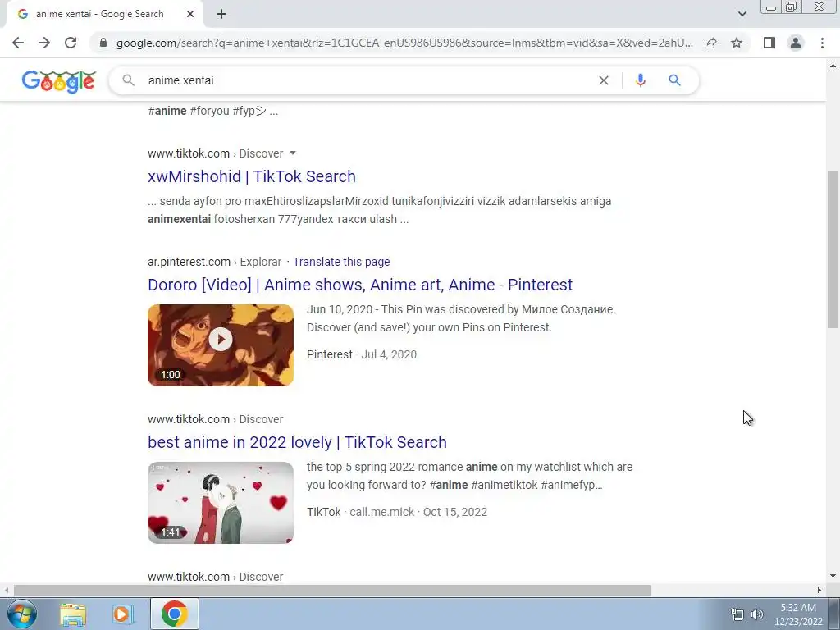Open Chrome three-dot menu
This screenshot has width=840, height=630.
coord(822,43)
